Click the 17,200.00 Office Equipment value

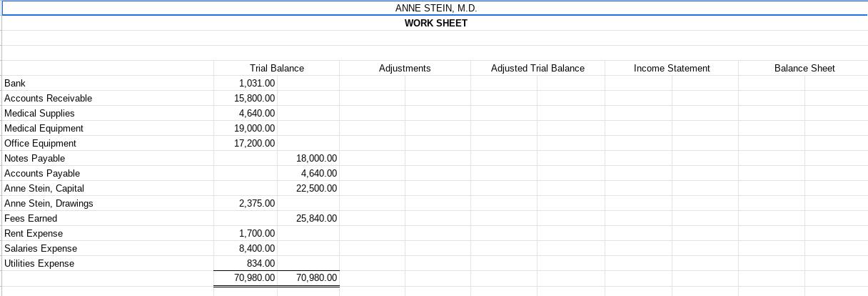coord(246,143)
